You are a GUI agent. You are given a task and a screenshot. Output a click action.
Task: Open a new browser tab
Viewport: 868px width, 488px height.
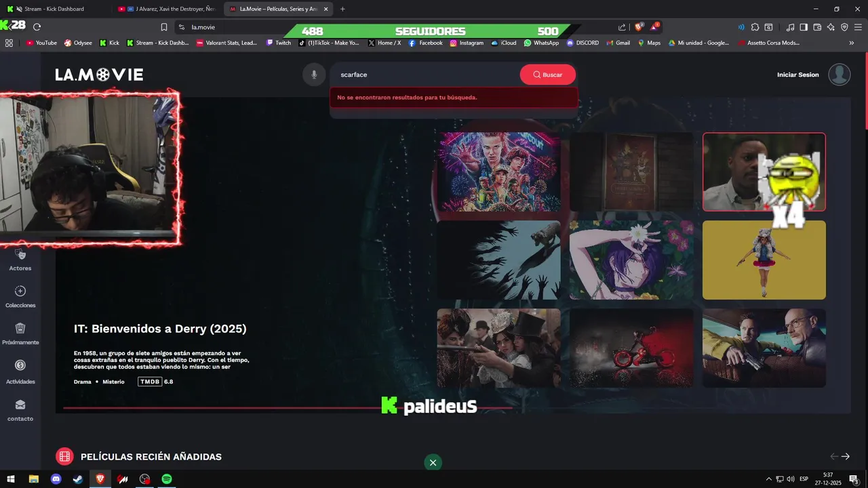point(342,9)
